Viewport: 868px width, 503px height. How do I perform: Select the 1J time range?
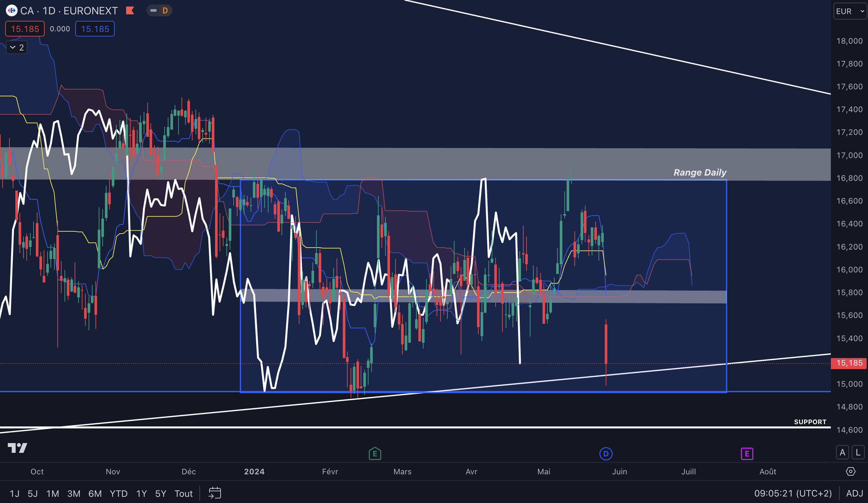coord(14,494)
